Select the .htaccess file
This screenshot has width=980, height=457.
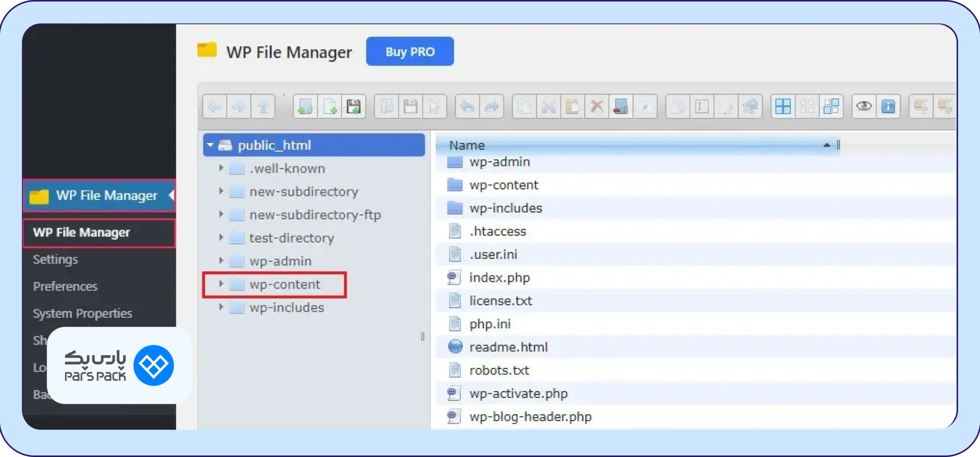tap(695, 231)
